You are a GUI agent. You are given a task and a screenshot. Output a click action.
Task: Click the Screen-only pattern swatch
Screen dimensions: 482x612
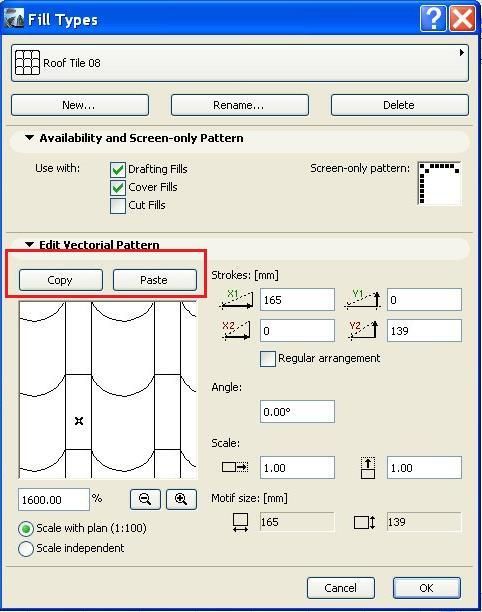(439, 183)
